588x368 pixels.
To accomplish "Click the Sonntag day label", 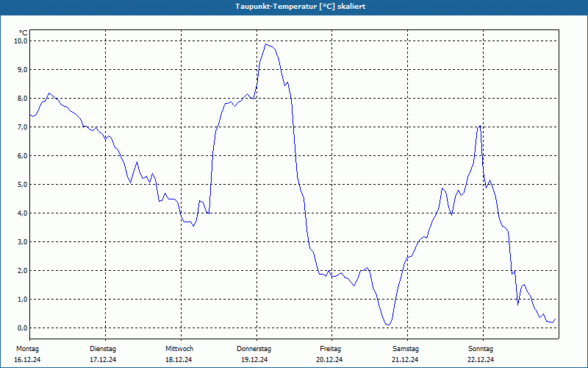I will click(x=481, y=349).
